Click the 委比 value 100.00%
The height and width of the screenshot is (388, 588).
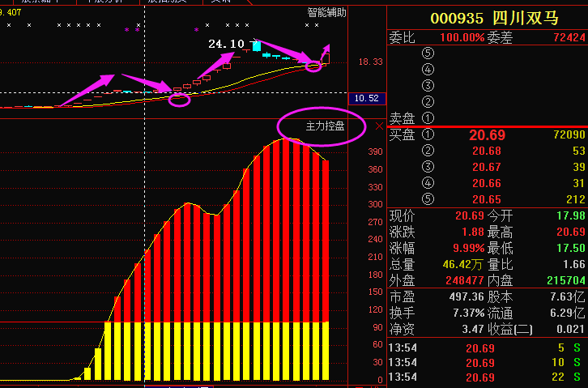point(462,37)
